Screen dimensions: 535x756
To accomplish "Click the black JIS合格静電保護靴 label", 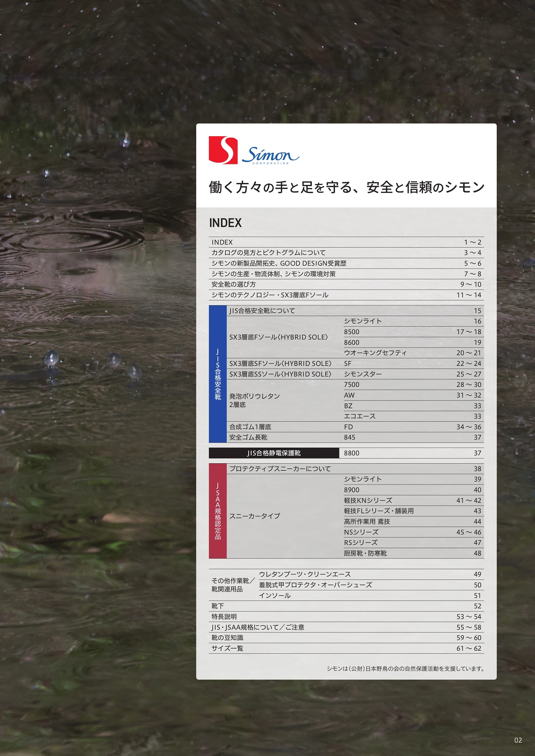I will click(x=274, y=453).
